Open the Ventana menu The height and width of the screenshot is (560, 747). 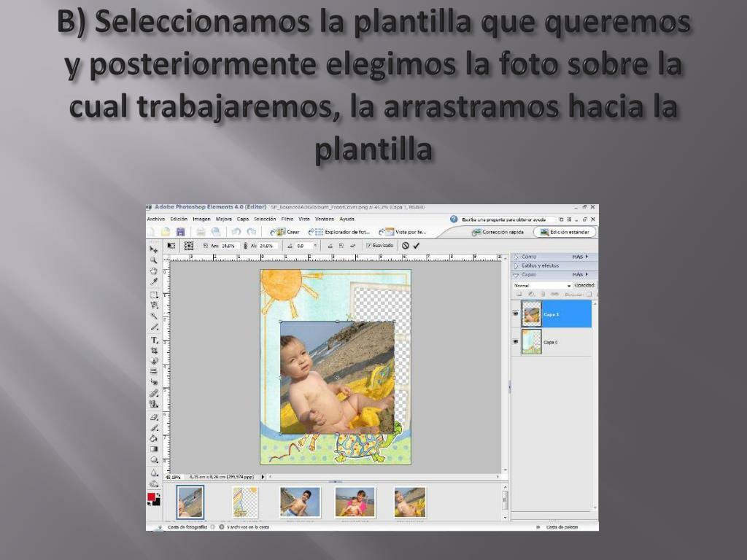[x=325, y=219]
